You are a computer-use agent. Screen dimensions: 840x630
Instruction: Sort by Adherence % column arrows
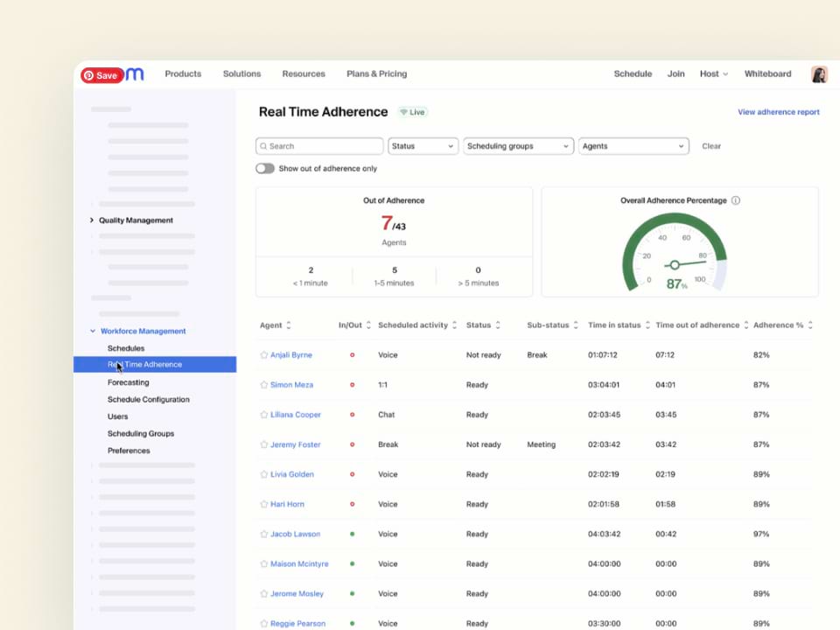coord(810,325)
